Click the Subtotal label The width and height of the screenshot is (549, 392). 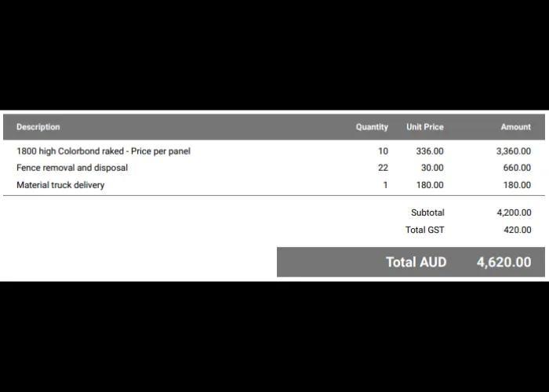click(427, 212)
